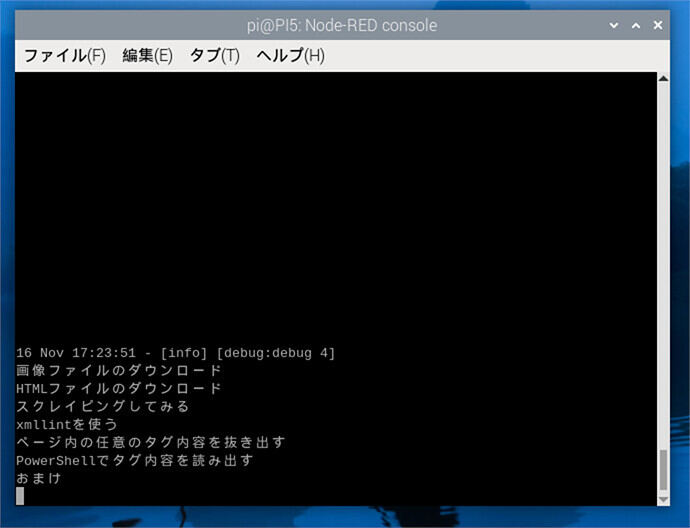Click the terminal scrollbar thumb
The image size is (690, 528).
click(x=663, y=470)
